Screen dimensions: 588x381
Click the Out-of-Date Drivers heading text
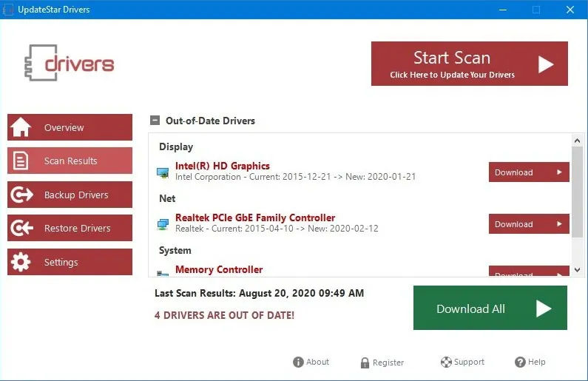coord(210,121)
